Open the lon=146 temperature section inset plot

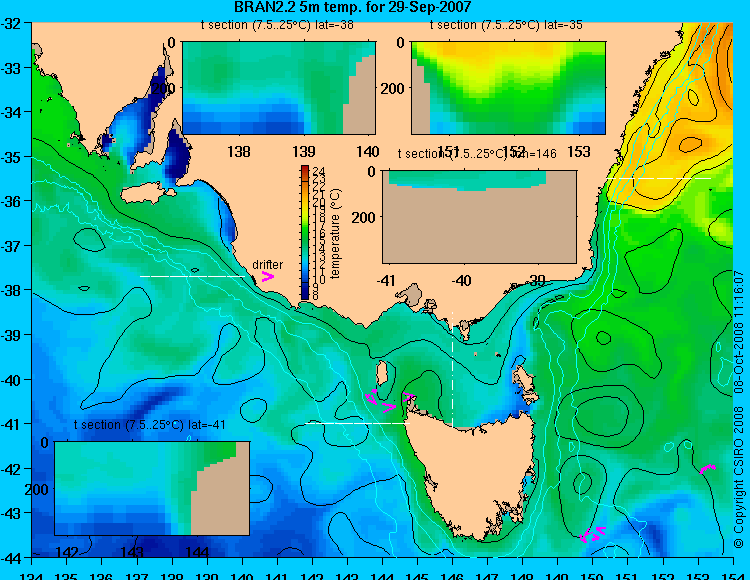(x=479, y=217)
